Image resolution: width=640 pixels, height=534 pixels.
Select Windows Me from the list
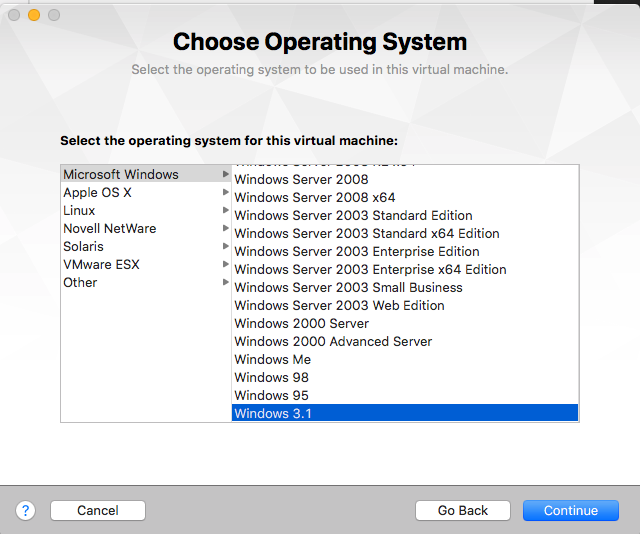click(x=272, y=359)
